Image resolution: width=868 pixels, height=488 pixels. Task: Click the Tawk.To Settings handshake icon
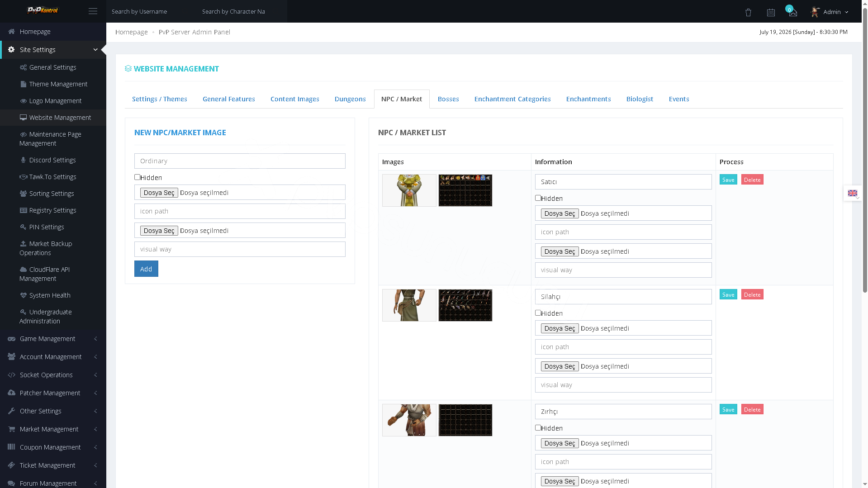point(23,177)
